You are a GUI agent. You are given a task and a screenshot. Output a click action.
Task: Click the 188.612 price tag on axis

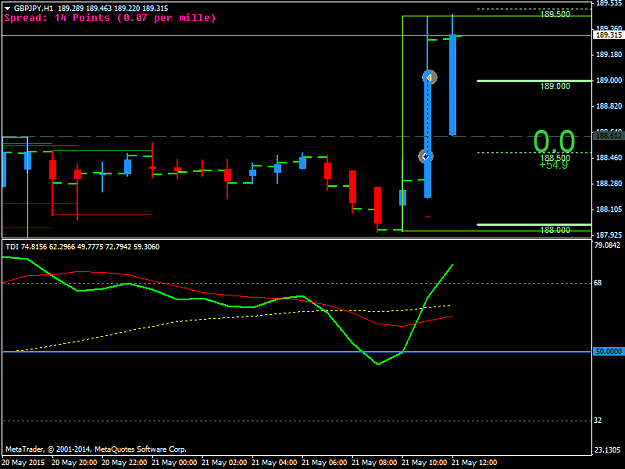[608, 136]
